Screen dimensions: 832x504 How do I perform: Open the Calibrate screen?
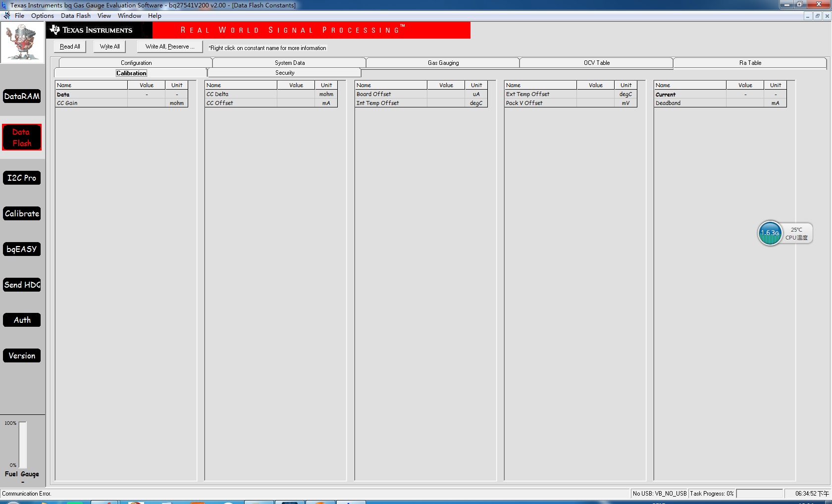click(x=22, y=213)
